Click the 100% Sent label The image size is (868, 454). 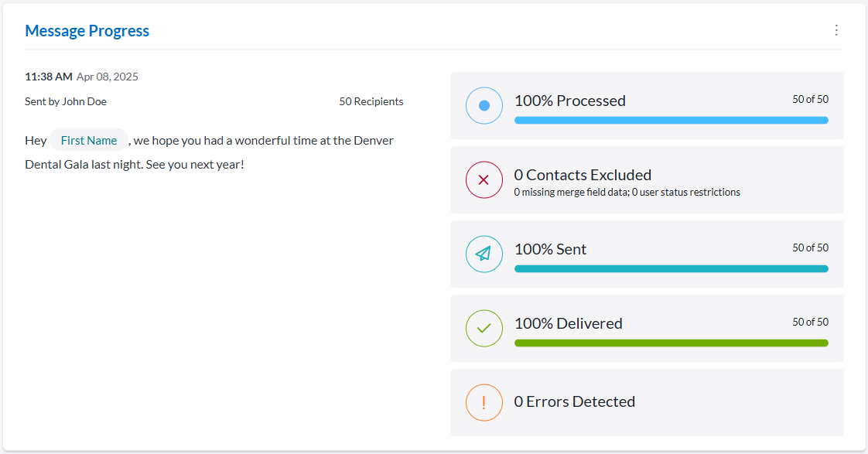550,249
